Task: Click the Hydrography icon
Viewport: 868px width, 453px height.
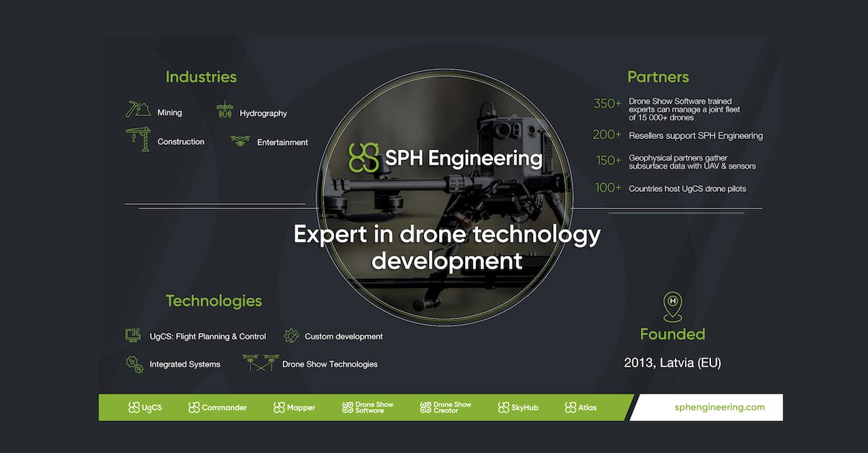Action: click(x=226, y=111)
